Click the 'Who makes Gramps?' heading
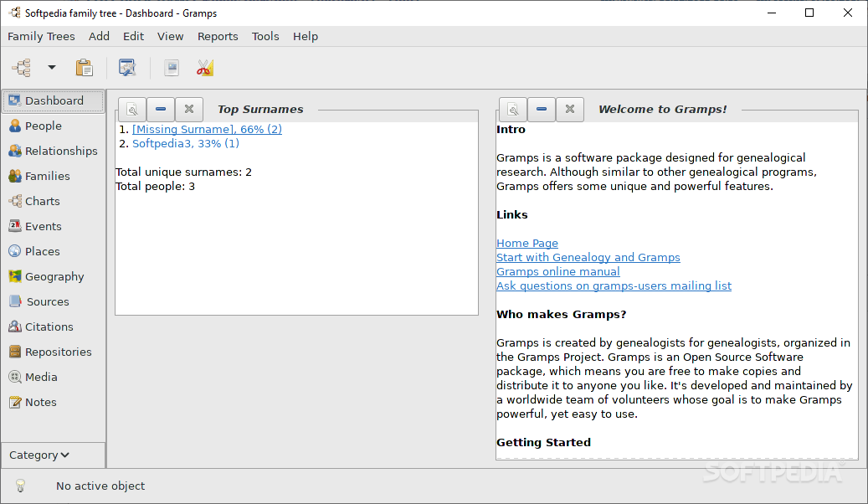 [x=562, y=315]
